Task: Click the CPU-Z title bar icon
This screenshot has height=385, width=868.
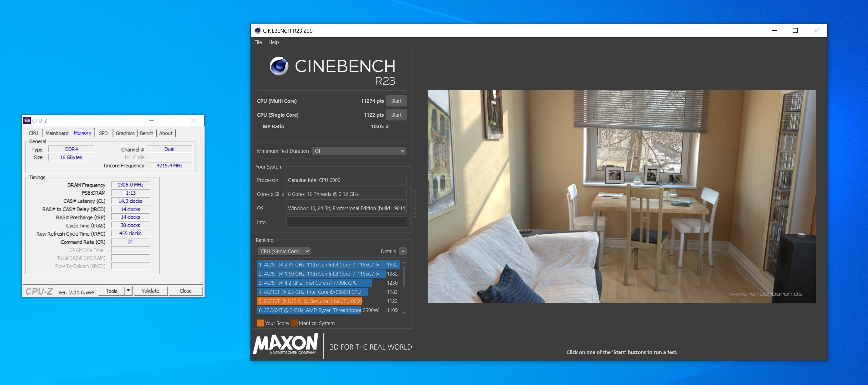Action: (27, 120)
